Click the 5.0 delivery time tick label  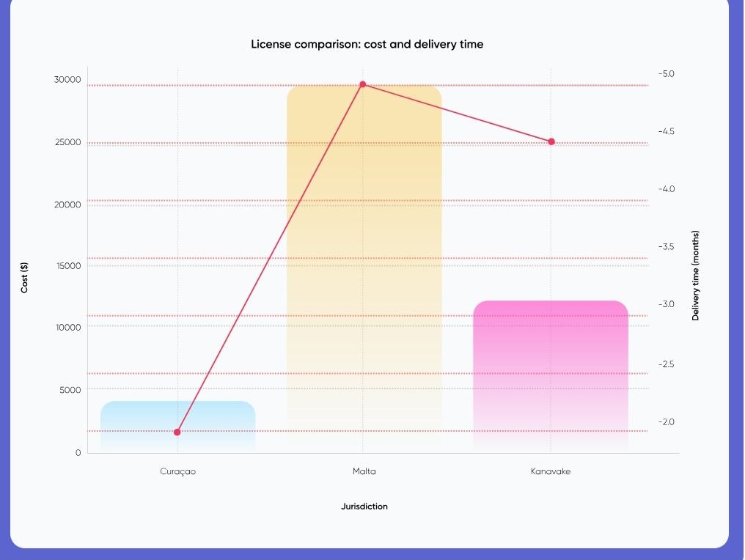(x=666, y=74)
